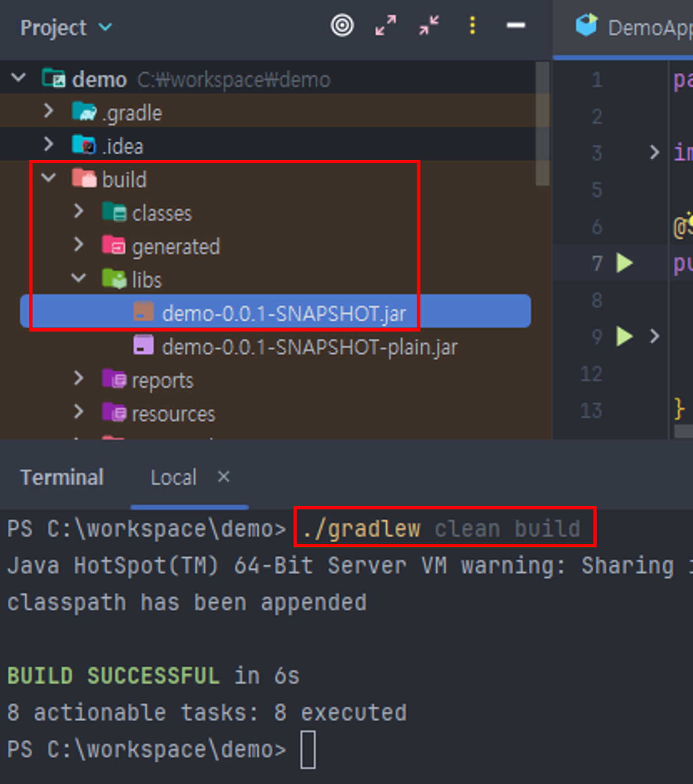Collapse the libs folder
This screenshot has width=693, height=784.
[x=79, y=278]
